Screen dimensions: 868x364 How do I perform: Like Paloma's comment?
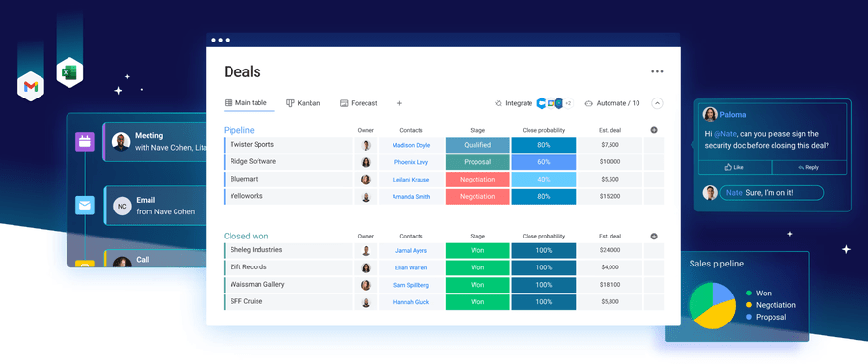click(x=735, y=167)
